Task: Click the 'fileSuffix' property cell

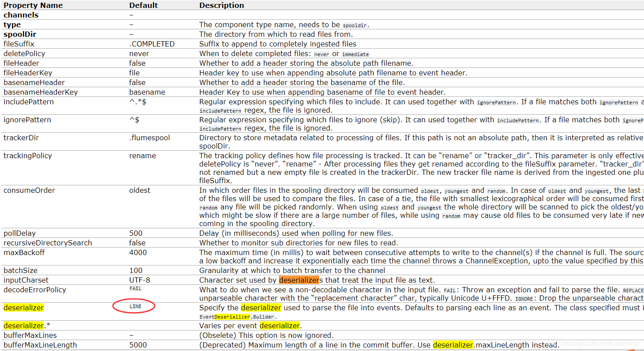Action: pyautogui.click(x=19, y=44)
